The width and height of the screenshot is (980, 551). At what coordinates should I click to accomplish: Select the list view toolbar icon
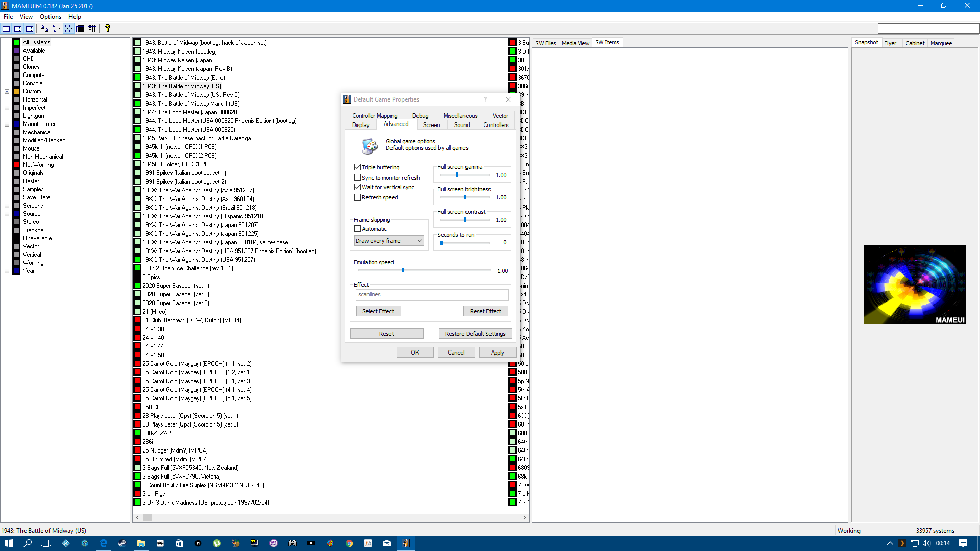[68, 29]
